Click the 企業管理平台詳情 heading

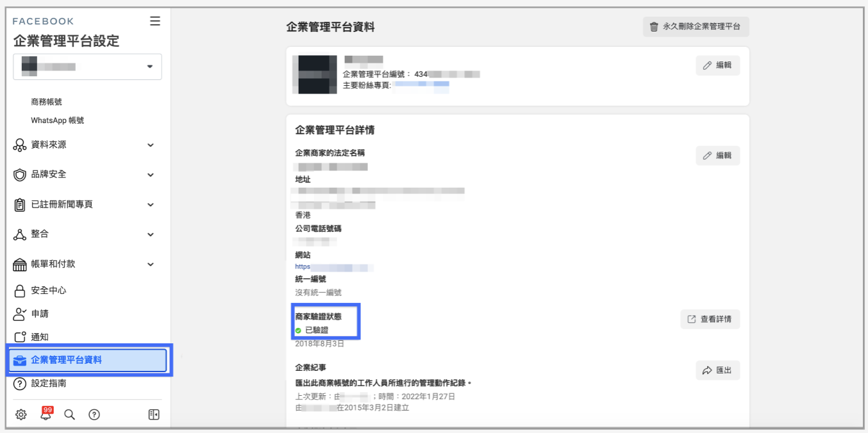pos(335,130)
